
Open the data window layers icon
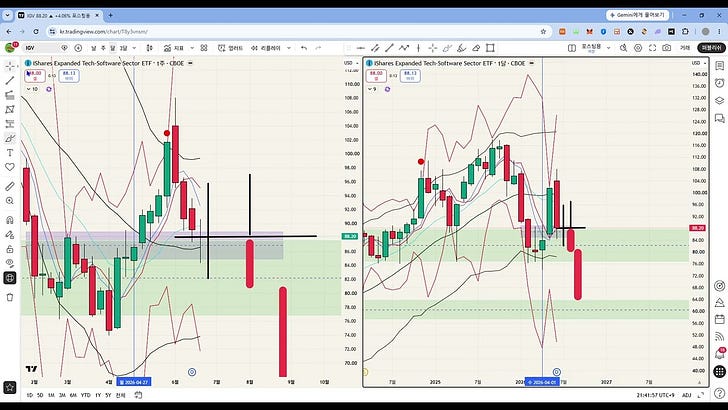click(x=720, y=100)
